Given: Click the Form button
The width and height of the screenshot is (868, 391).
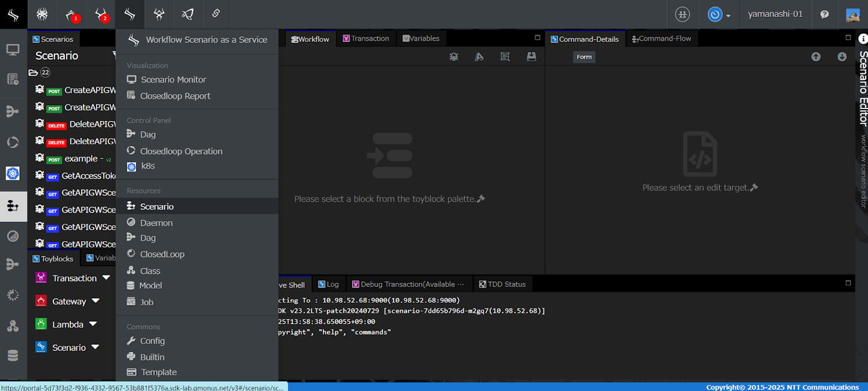Looking at the screenshot, I should [584, 57].
